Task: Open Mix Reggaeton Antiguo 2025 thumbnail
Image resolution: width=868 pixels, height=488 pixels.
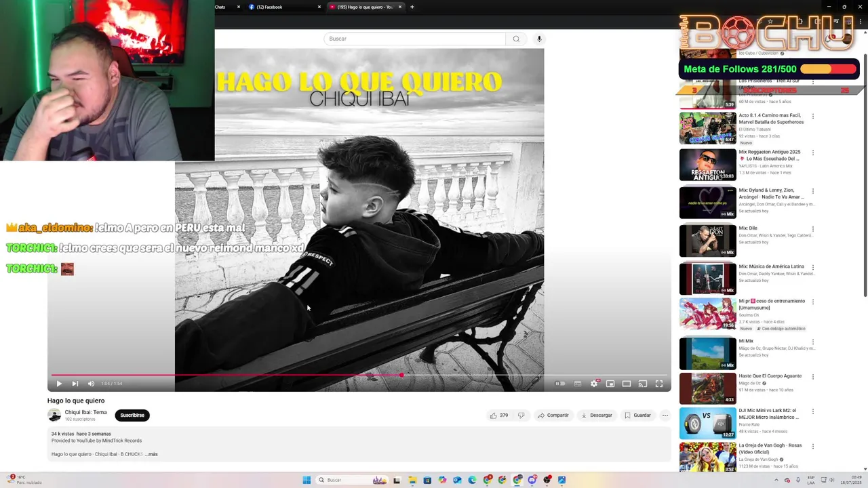Action: [707, 165]
